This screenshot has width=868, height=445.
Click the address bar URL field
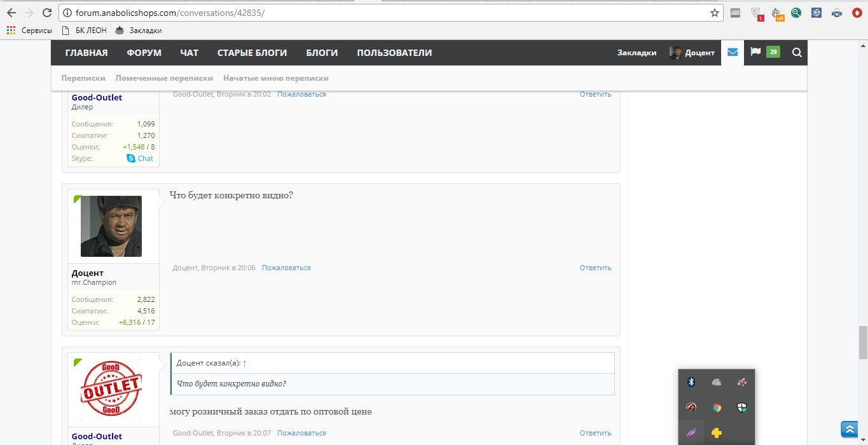tap(382, 13)
